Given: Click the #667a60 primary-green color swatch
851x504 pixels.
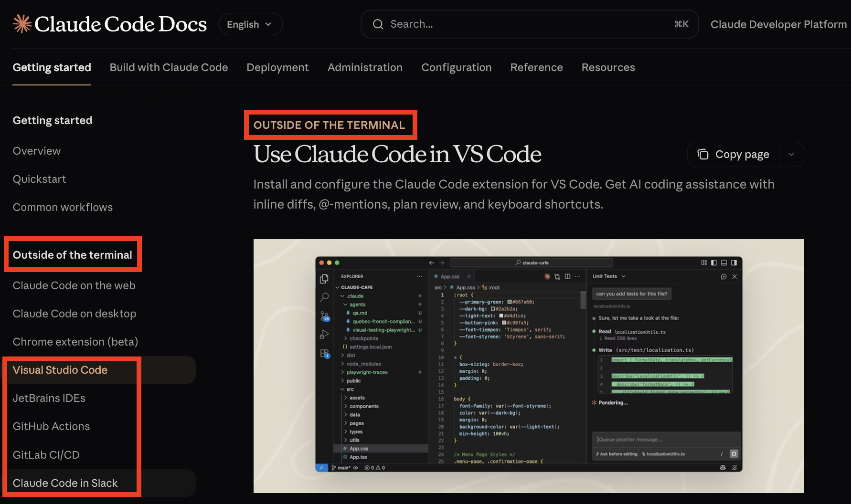Looking at the screenshot, I should click(510, 302).
